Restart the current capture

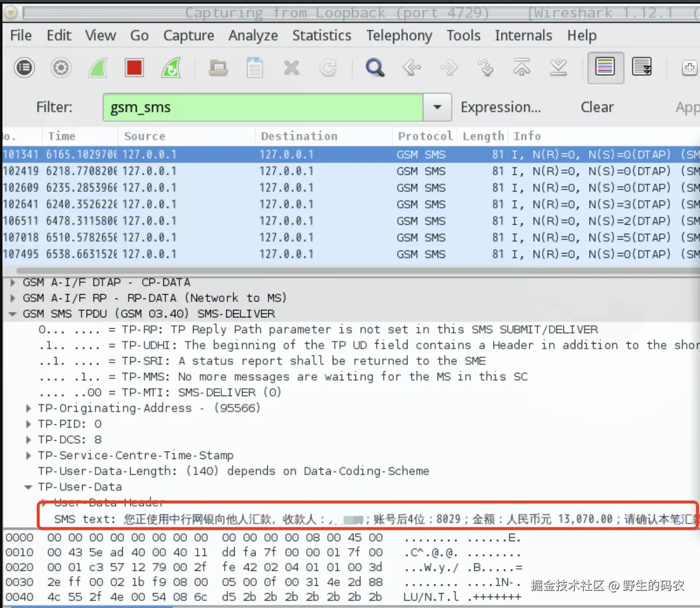pyautogui.click(x=171, y=68)
